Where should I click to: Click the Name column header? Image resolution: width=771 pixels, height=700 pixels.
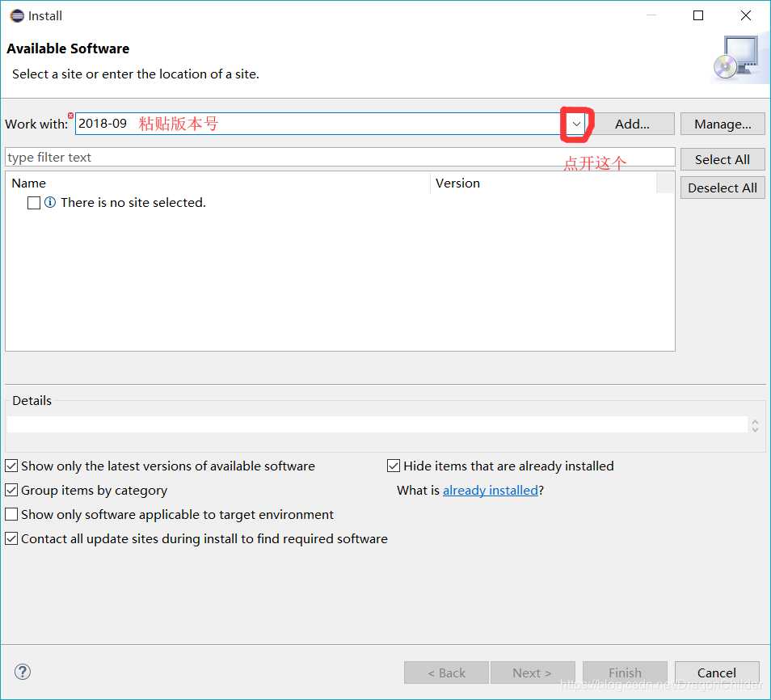pos(218,183)
